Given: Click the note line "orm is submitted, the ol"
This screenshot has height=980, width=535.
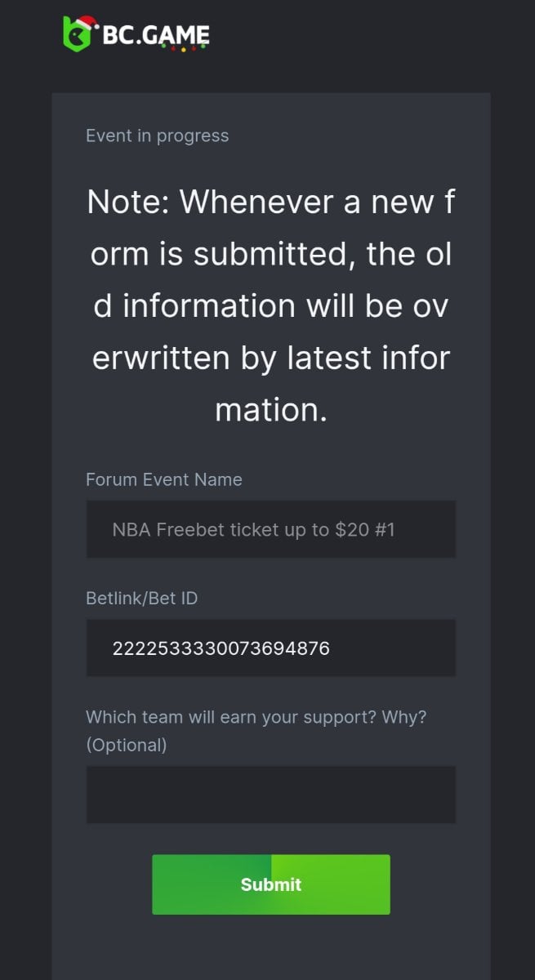Looking at the screenshot, I should tap(270, 253).
